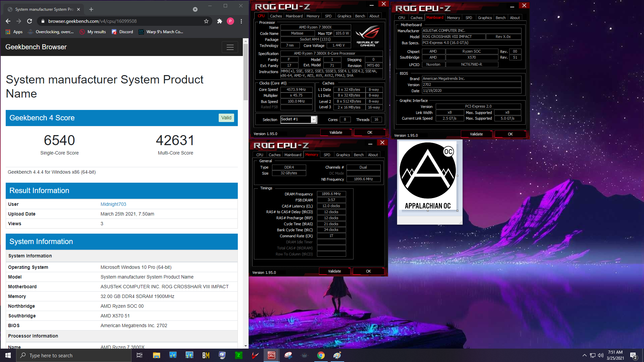Open the BM benchmark app on taskbar

[x=206, y=355]
